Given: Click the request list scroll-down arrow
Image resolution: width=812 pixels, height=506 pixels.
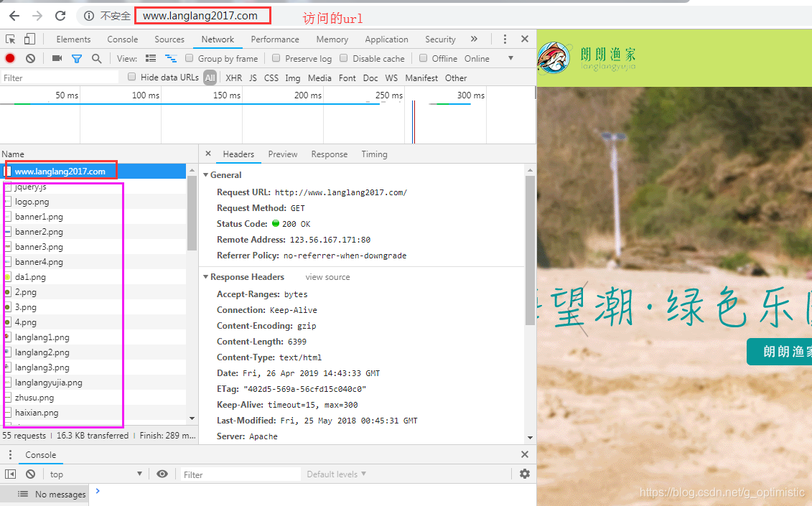Looking at the screenshot, I should (192, 418).
